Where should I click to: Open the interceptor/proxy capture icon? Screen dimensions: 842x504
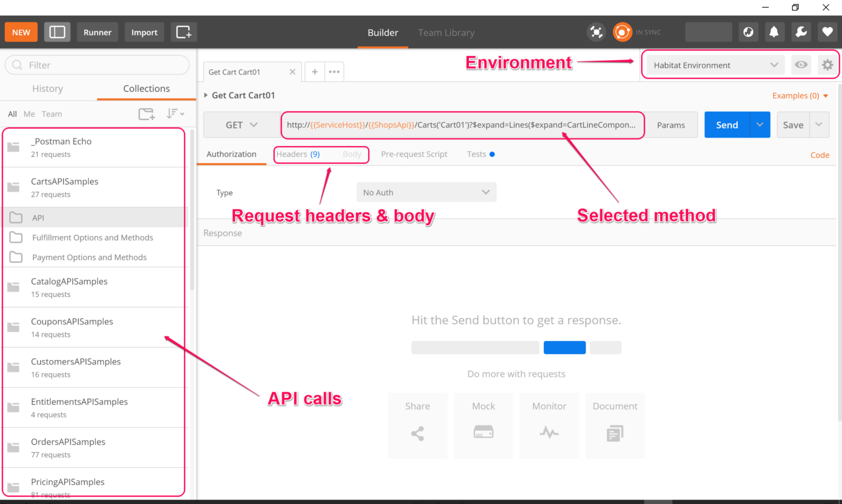tap(596, 32)
